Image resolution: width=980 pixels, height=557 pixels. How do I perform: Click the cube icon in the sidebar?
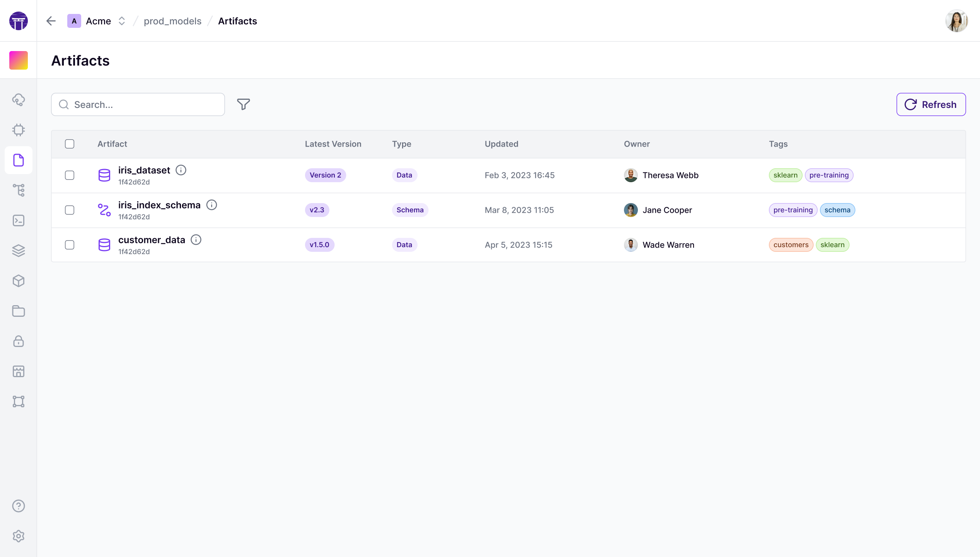coord(19,281)
